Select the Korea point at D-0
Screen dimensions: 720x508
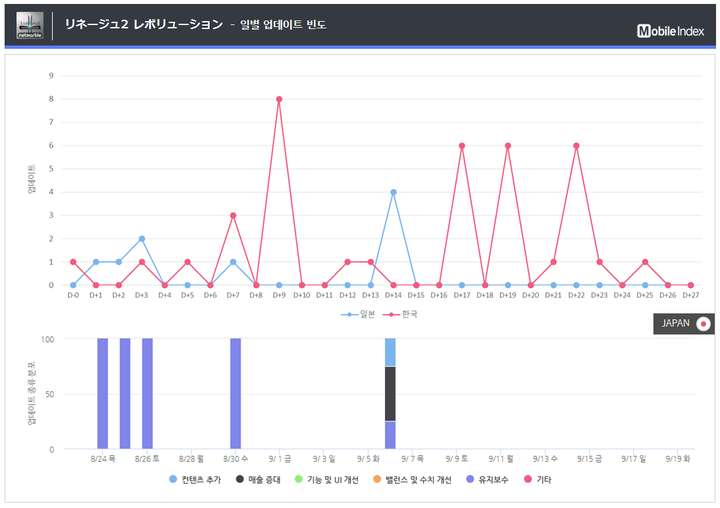[x=73, y=262]
